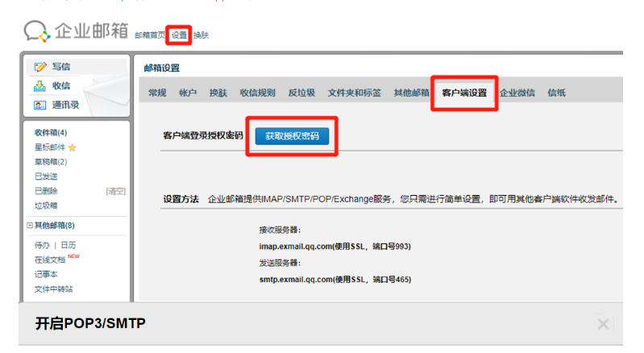Go to the 文件夹和标签 tab
This screenshot has height=353, width=644.
pyautogui.click(x=355, y=93)
